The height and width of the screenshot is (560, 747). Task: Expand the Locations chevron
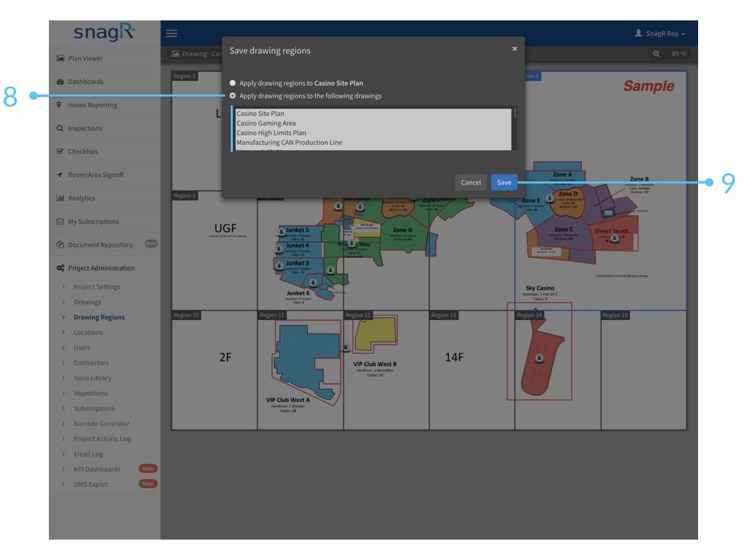coord(64,332)
